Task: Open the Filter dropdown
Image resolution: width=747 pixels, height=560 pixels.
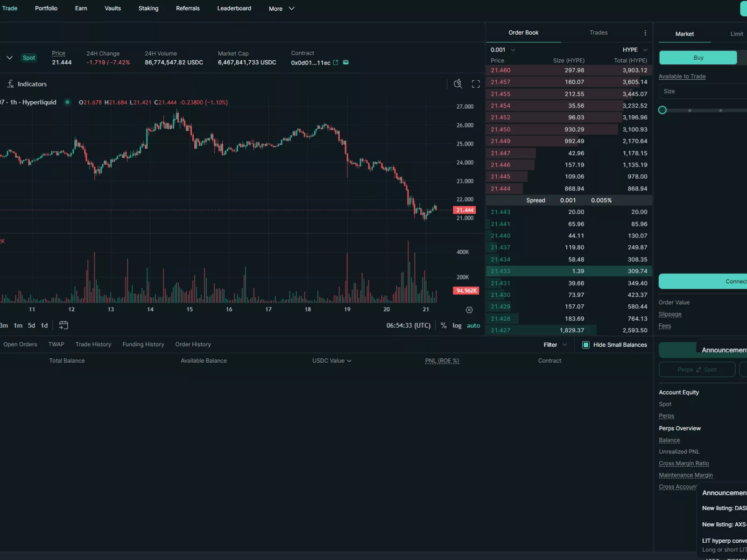Action: coord(555,345)
